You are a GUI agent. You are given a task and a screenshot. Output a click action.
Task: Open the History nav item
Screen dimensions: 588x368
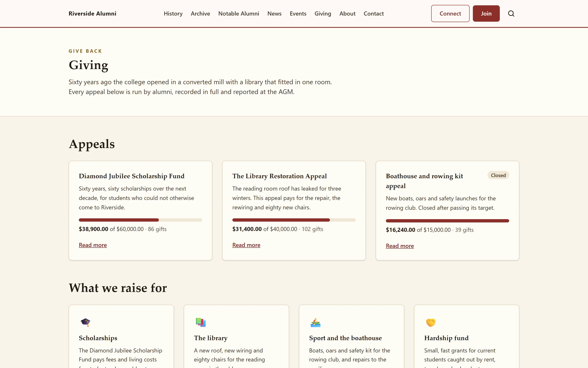(x=173, y=14)
